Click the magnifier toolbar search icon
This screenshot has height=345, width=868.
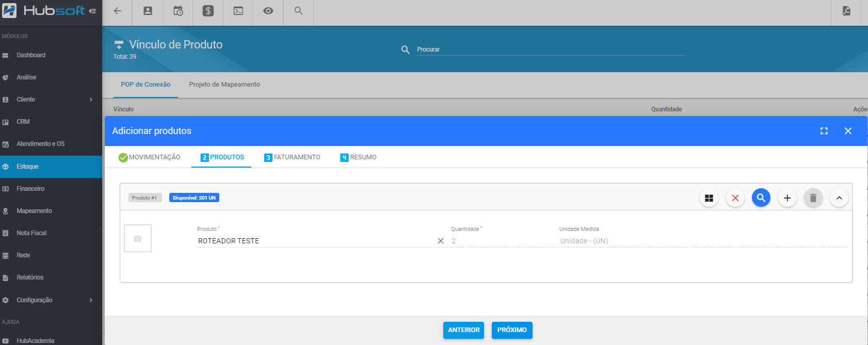pyautogui.click(x=298, y=11)
